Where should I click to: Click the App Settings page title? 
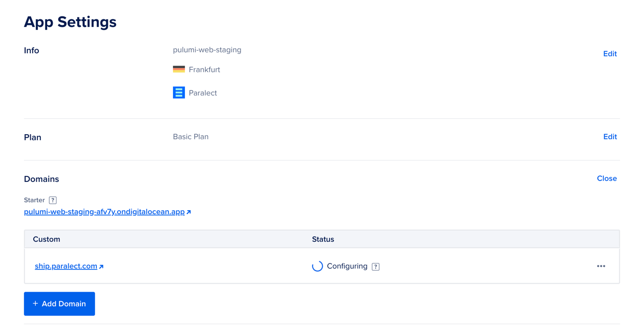(70, 22)
